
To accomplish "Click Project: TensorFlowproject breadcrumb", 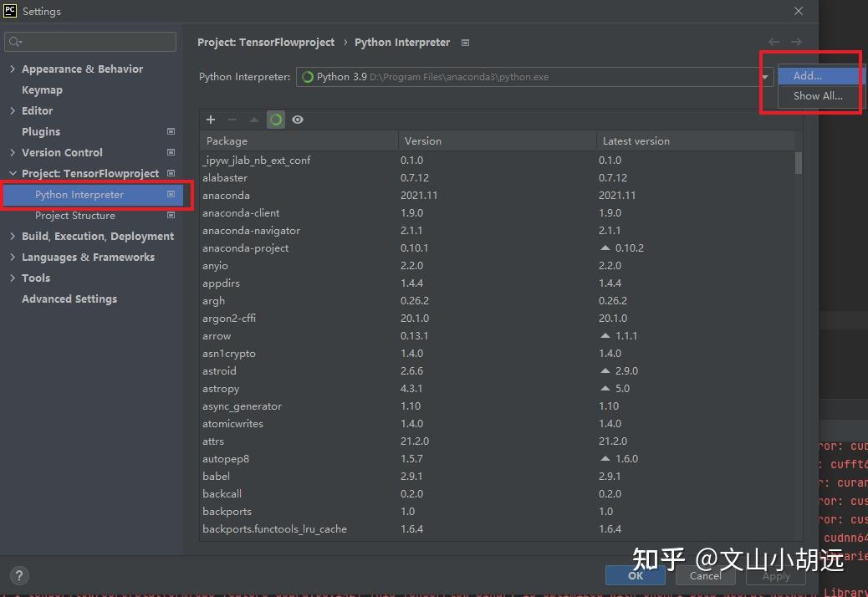I will coord(266,42).
